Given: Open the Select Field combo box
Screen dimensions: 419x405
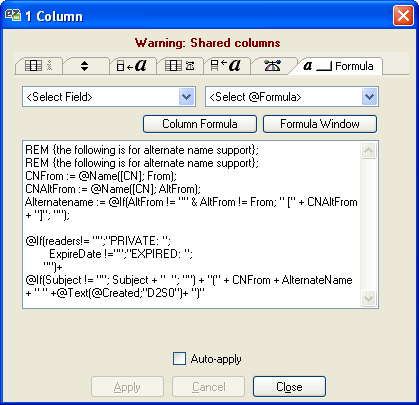Looking at the screenshot, I should [x=109, y=97].
